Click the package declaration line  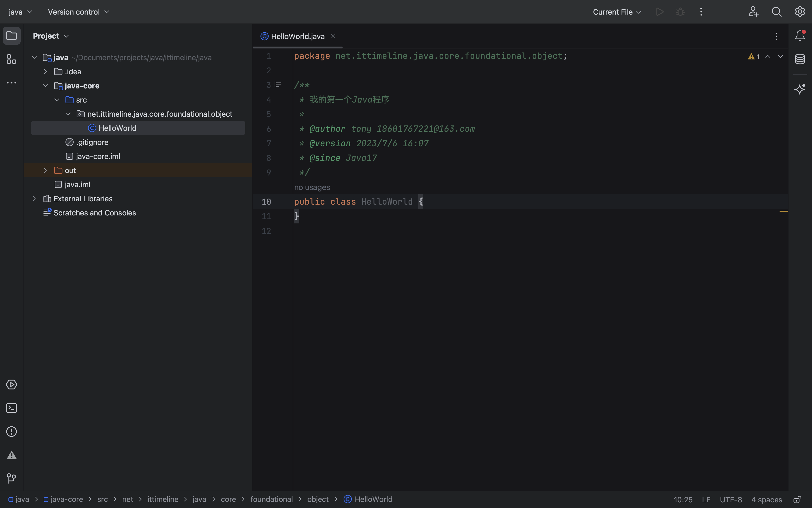coord(430,56)
